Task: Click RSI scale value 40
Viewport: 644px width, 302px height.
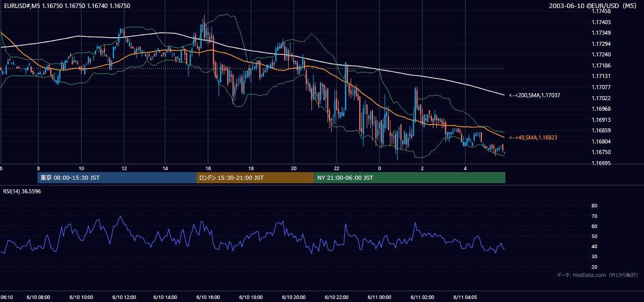Action: coord(594,246)
